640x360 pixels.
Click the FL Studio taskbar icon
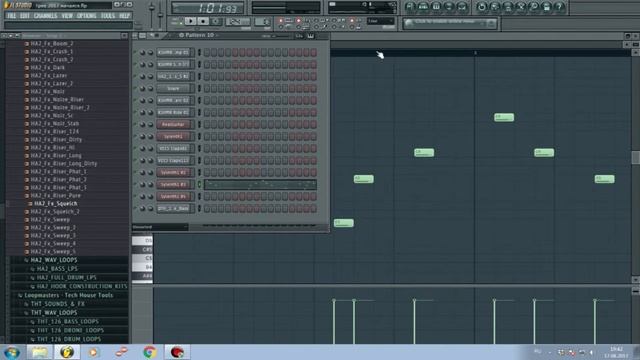pyautogui.click(x=67, y=352)
